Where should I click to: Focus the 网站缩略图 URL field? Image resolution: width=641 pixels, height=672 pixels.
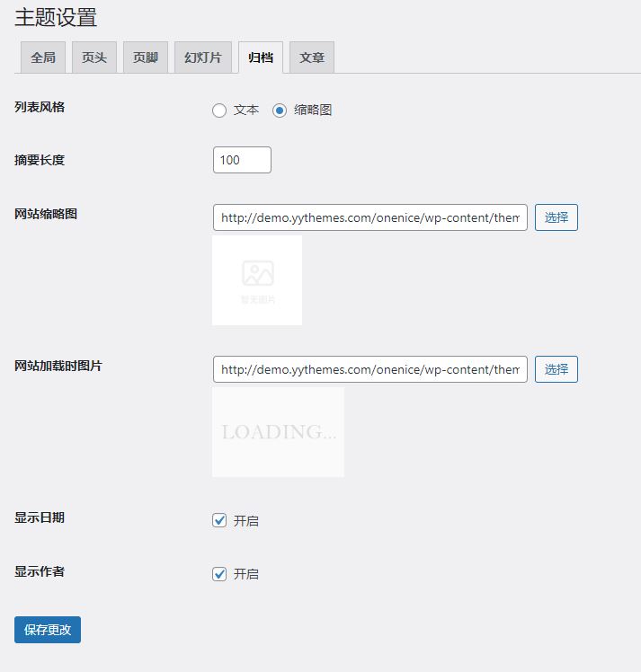(x=370, y=217)
